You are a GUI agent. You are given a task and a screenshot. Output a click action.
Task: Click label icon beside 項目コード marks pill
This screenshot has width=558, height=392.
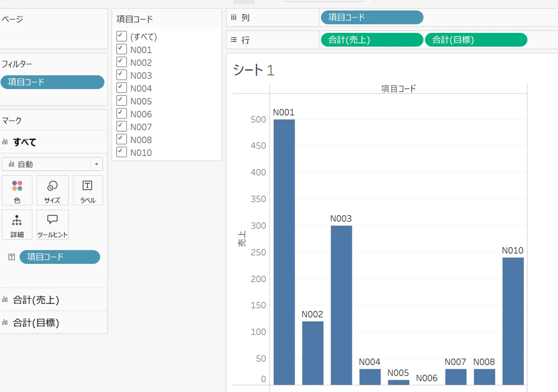12,257
